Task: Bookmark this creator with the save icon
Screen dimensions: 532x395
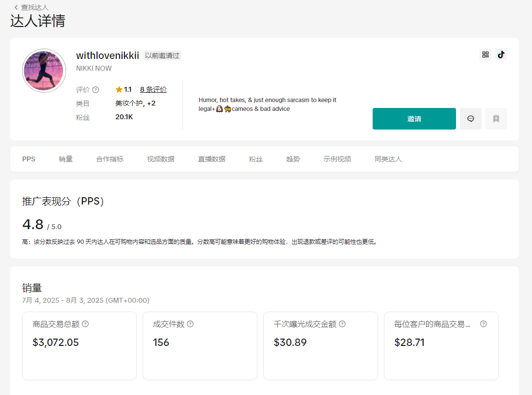Action: coord(496,119)
